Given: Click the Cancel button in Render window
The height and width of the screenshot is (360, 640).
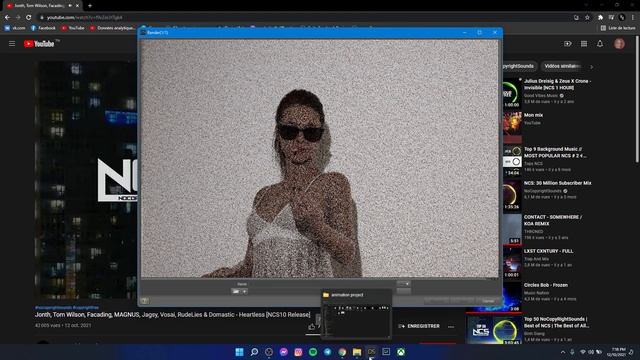Looking at the screenshot, I should 488,301.
